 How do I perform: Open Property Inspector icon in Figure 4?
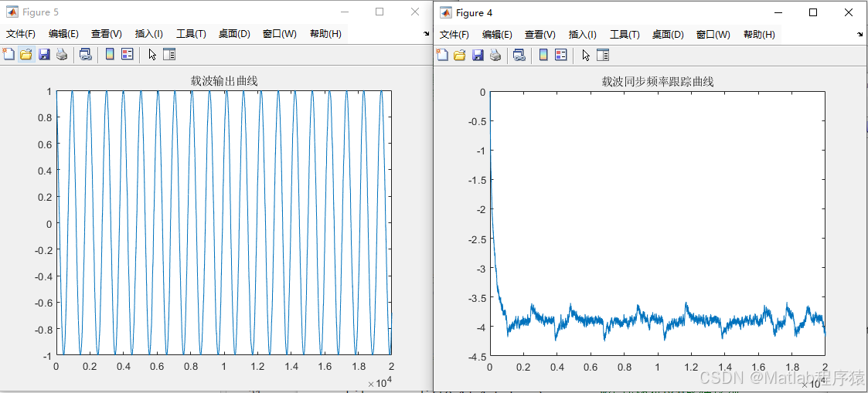[602, 55]
